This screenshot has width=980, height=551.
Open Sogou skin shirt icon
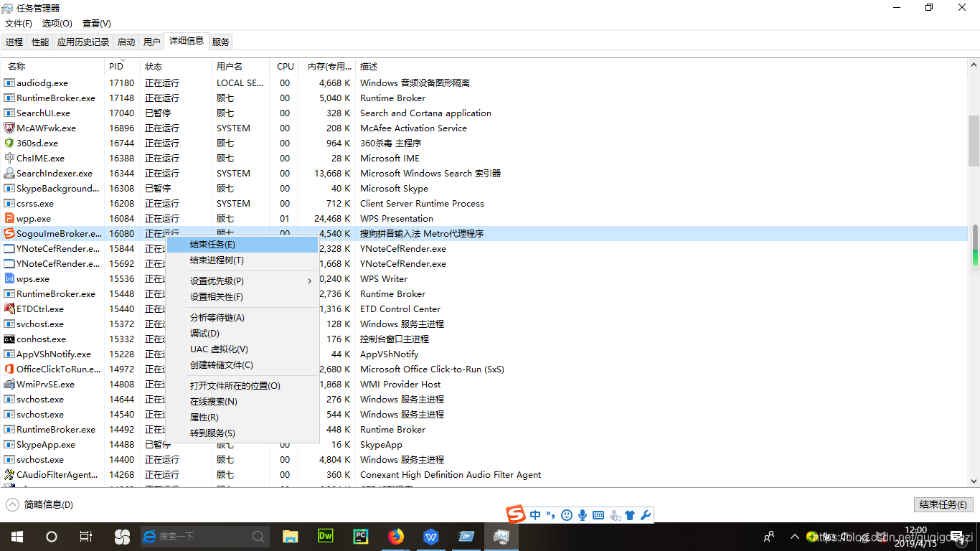coord(630,515)
